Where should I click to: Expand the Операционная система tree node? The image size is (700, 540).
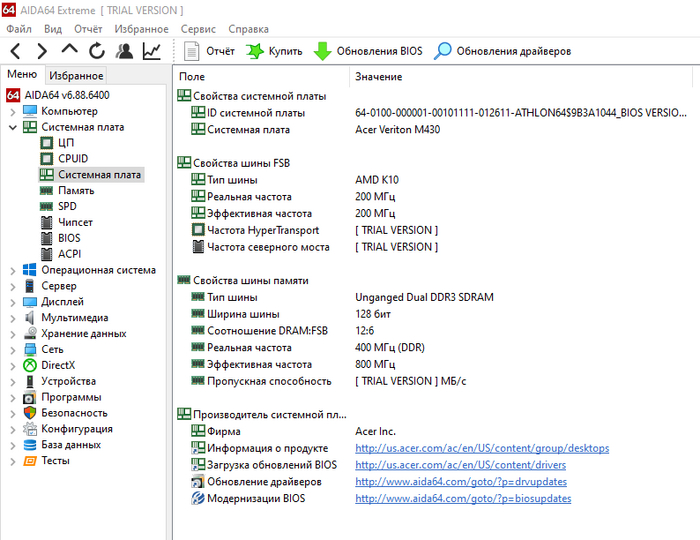coord(12,270)
